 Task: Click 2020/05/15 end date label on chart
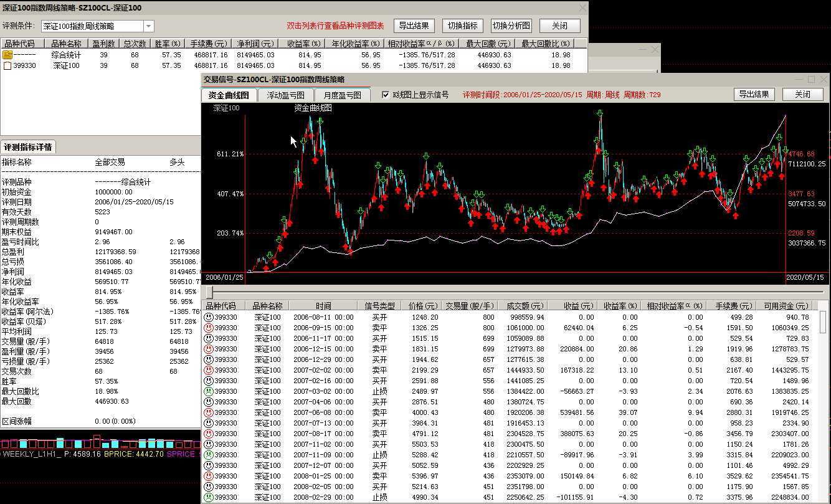pyautogui.click(x=805, y=277)
